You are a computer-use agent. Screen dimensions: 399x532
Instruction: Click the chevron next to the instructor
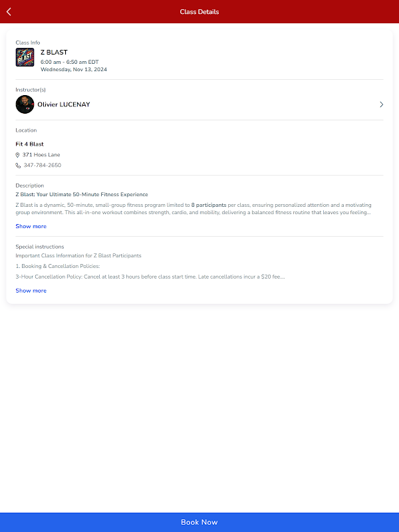(x=381, y=104)
